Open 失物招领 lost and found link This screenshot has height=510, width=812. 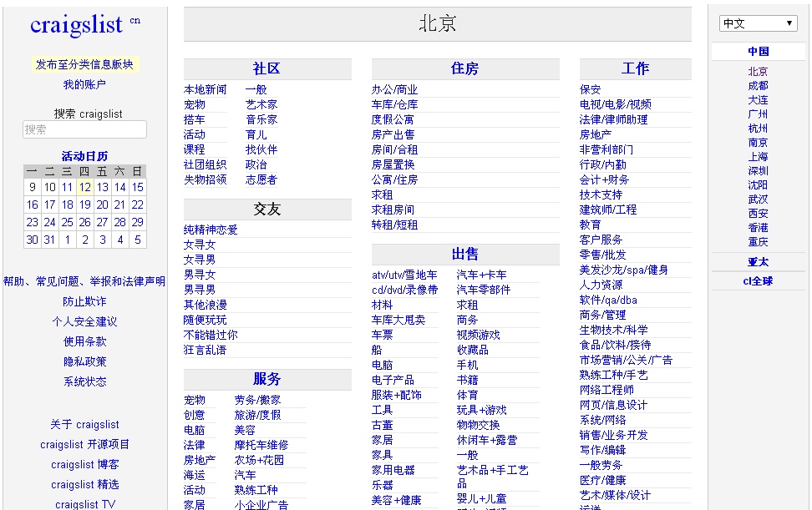point(205,180)
